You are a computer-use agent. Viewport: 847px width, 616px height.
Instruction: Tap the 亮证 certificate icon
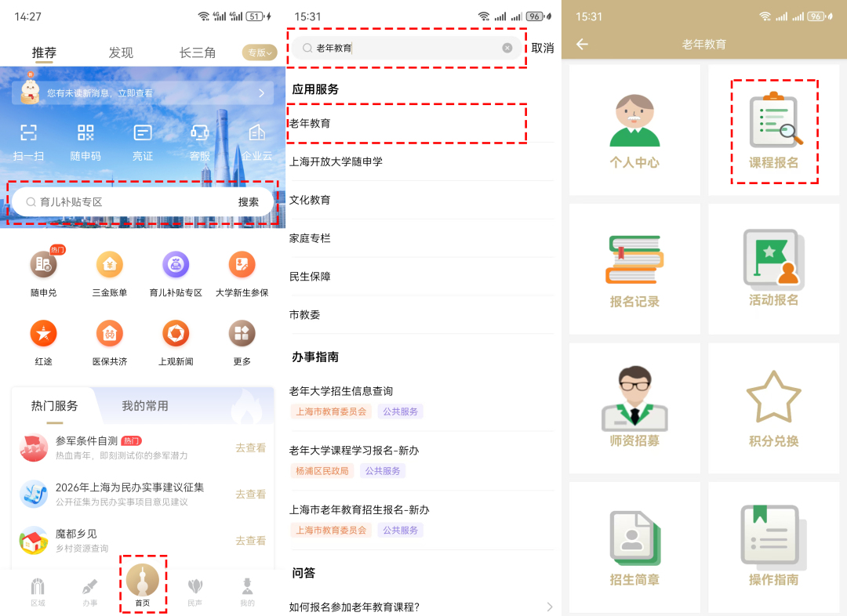point(143,133)
